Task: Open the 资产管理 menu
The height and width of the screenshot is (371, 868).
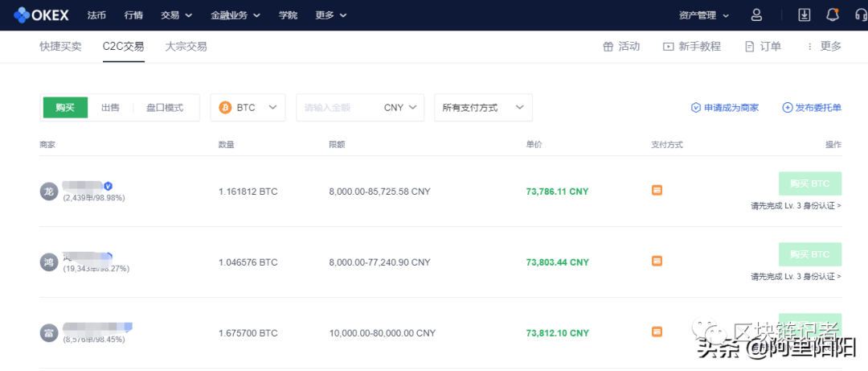Action: (x=704, y=15)
